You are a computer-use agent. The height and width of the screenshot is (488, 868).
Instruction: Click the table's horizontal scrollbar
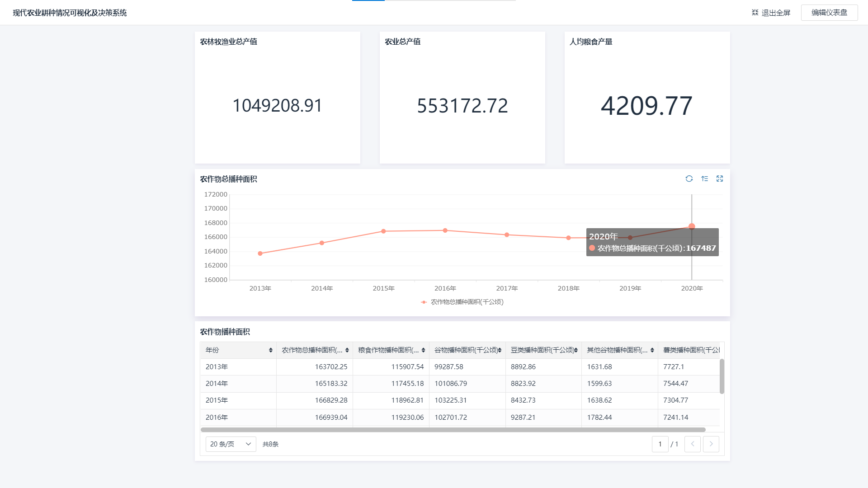452,430
